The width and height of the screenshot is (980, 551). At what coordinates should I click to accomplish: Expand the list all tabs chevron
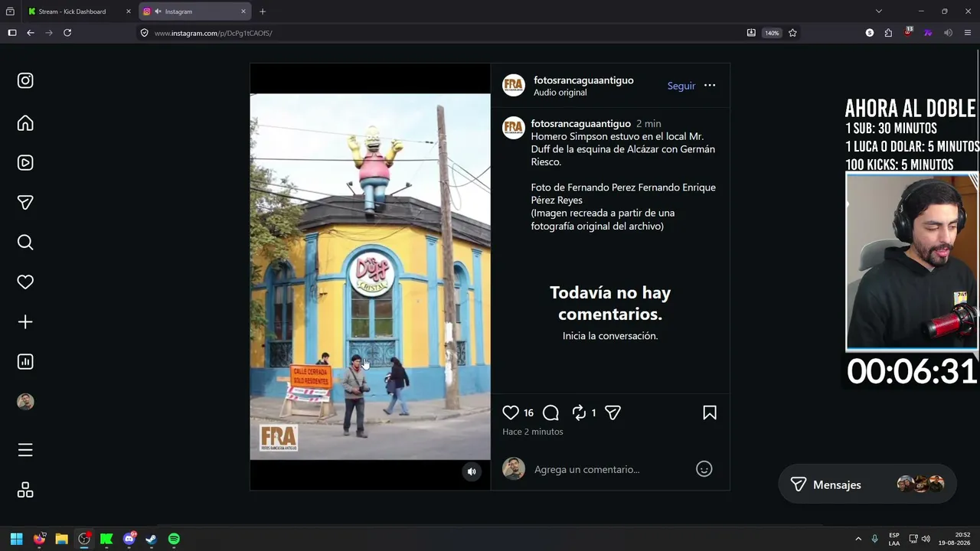[x=879, y=11]
